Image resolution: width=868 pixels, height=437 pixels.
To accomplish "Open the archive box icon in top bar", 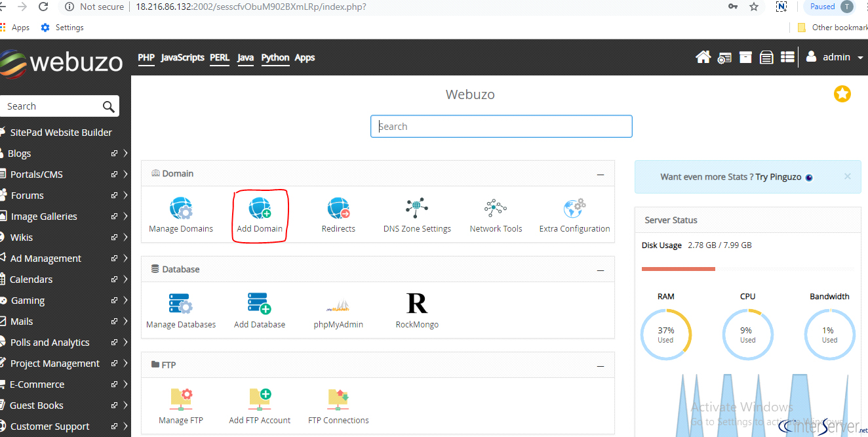I will pos(745,58).
